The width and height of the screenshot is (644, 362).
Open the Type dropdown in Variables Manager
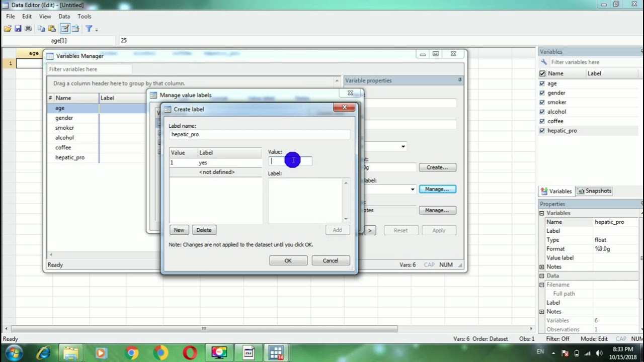[403, 147]
